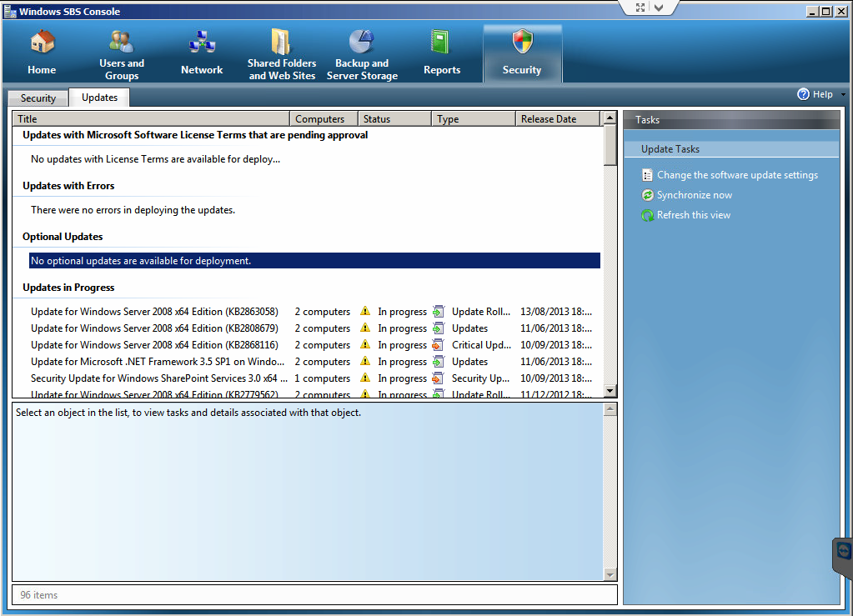Click the update type icon on the .NET Framework 3.5 row
The image size is (853, 616).
[439, 362]
